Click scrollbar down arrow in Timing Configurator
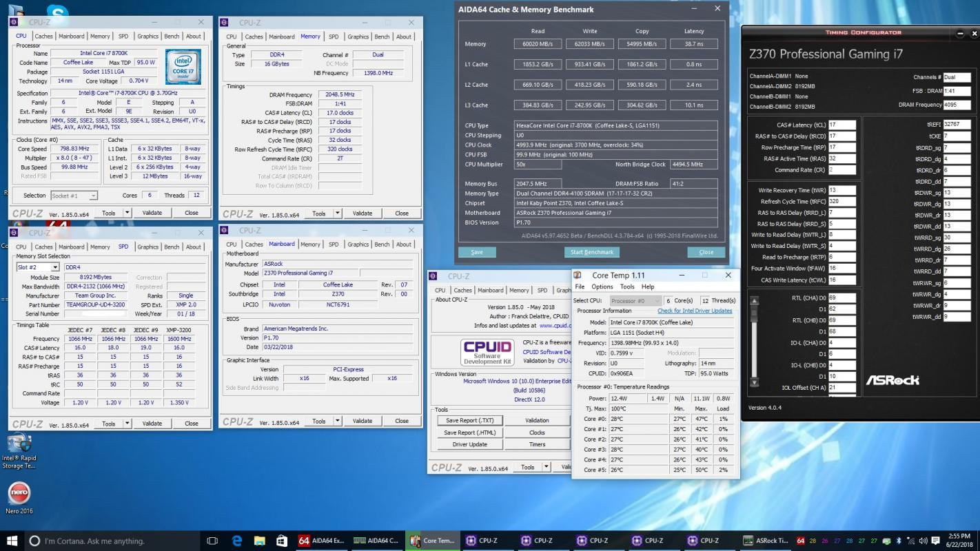 click(755, 382)
